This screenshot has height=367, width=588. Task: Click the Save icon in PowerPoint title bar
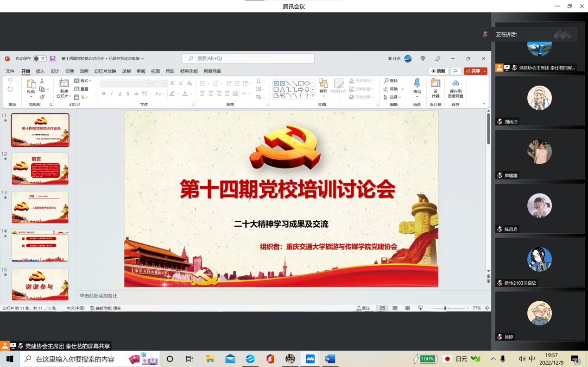tap(53, 59)
